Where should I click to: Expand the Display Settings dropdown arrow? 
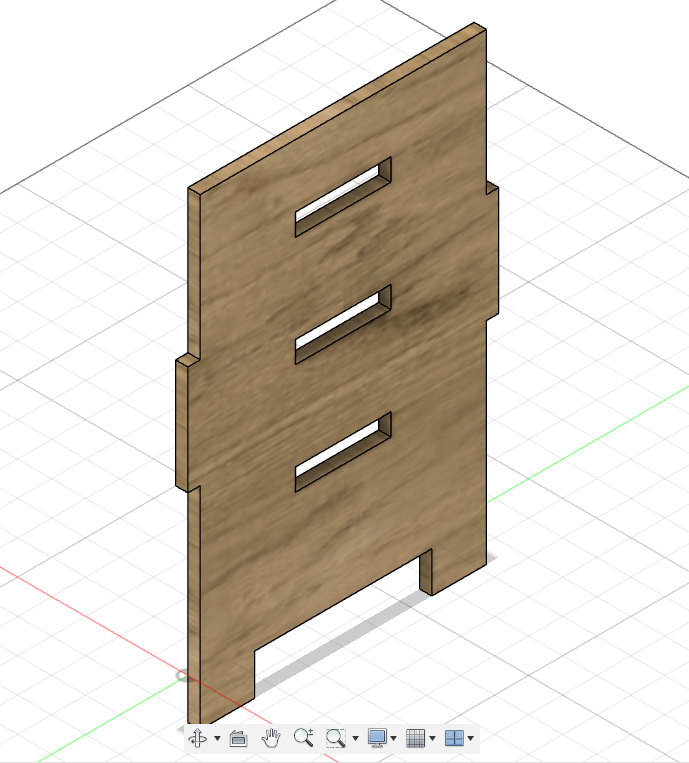393,739
